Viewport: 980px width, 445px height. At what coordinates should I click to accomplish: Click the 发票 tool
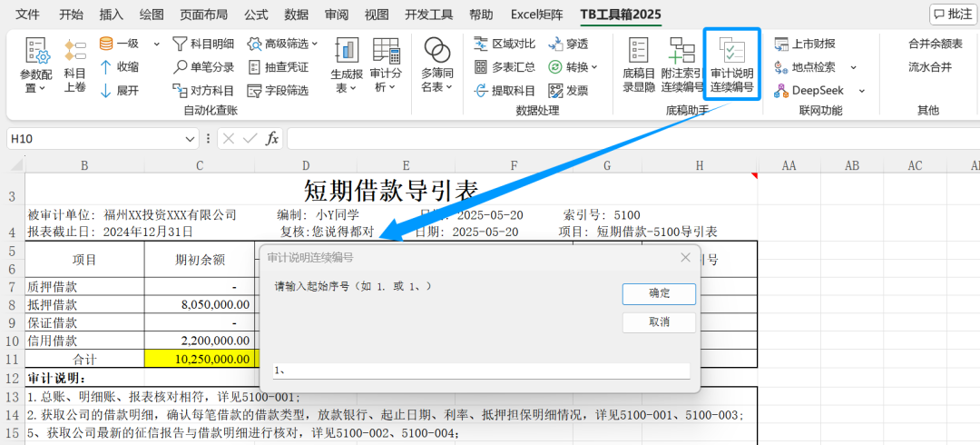[x=568, y=90]
